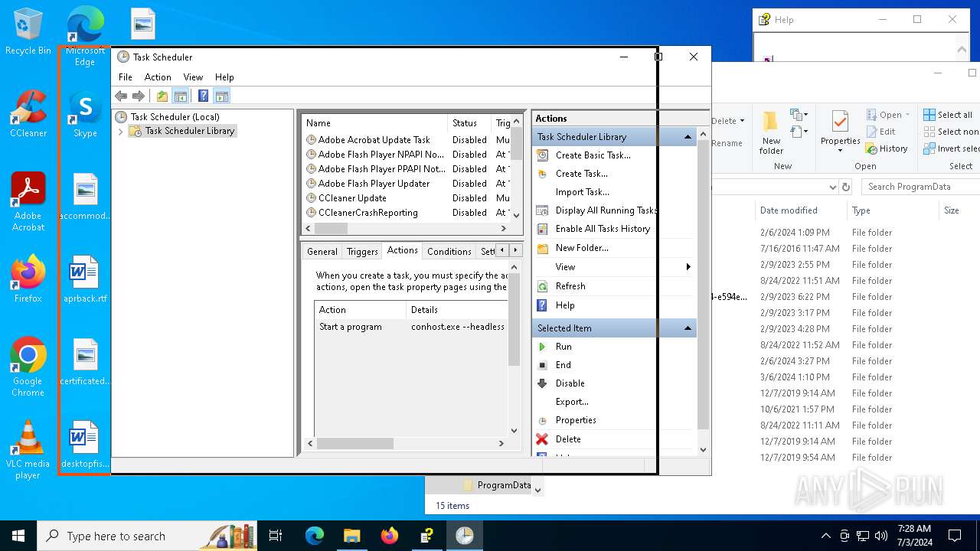Toggle Show/Hide Console Tree toolbar icon
The height and width of the screenshot is (551, 980).
tap(181, 96)
